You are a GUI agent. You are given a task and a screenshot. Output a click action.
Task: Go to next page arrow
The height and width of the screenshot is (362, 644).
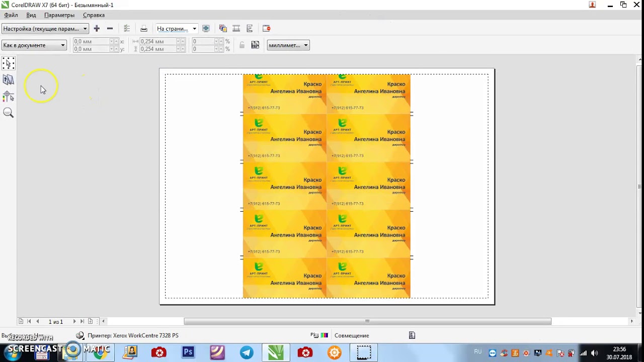(x=74, y=321)
